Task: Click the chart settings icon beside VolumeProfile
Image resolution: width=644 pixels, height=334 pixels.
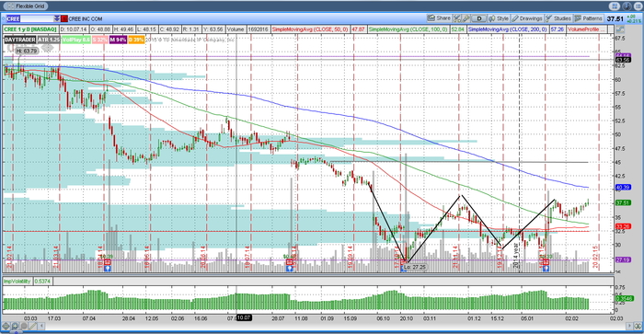Action: tap(620, 29)
